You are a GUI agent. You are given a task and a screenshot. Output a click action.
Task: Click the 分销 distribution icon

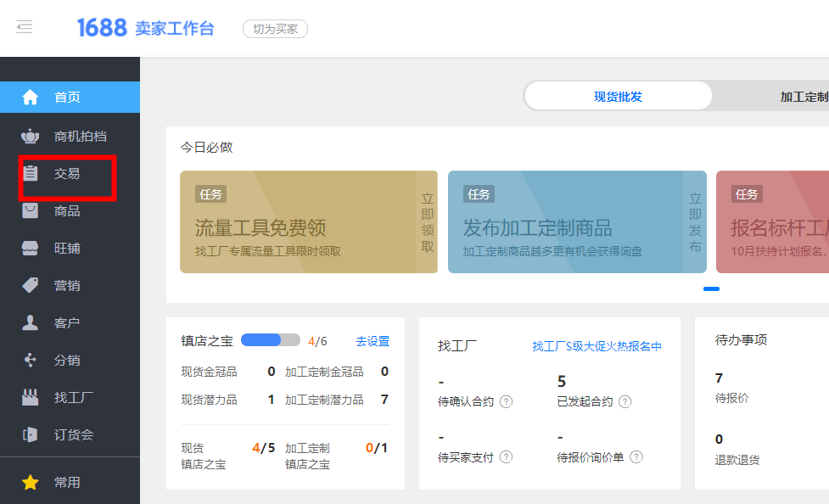tap(31, 359)
